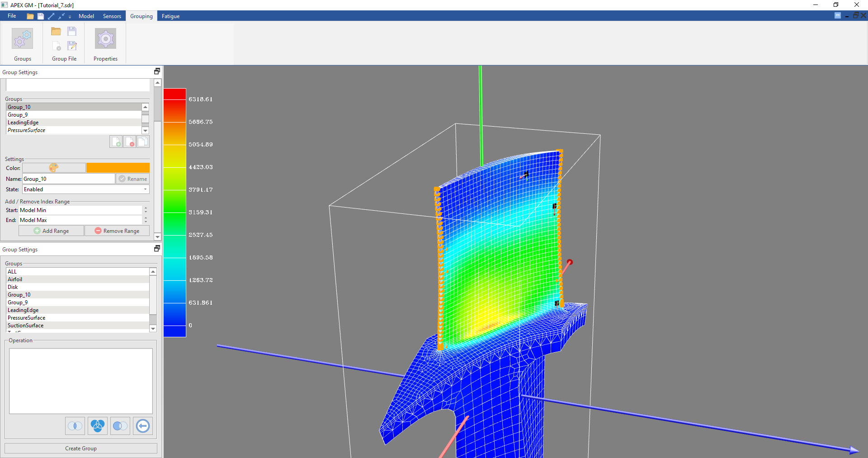This screenshot has width=868, height=458.
Task: Click lower groups list scroll down arrow
Action: [153, 329]
